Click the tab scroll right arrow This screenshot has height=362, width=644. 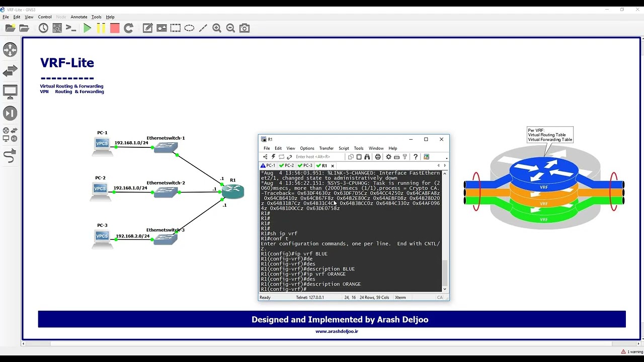tap(445, 165)
